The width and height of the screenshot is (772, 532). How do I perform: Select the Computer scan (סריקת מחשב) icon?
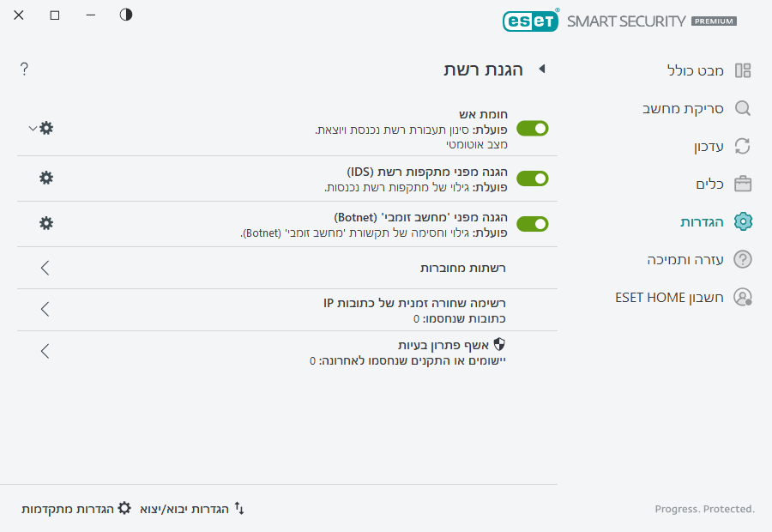(x=743, y=108)
